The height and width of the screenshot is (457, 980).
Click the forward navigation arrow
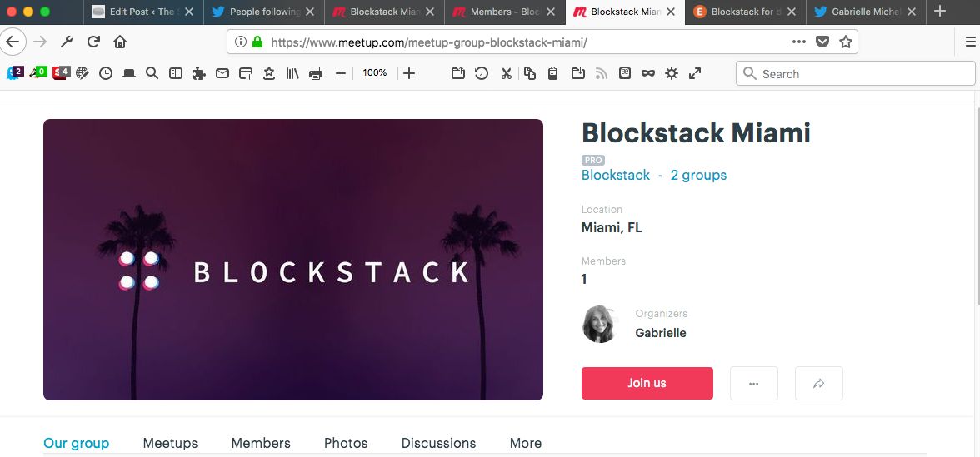[40, 42]
